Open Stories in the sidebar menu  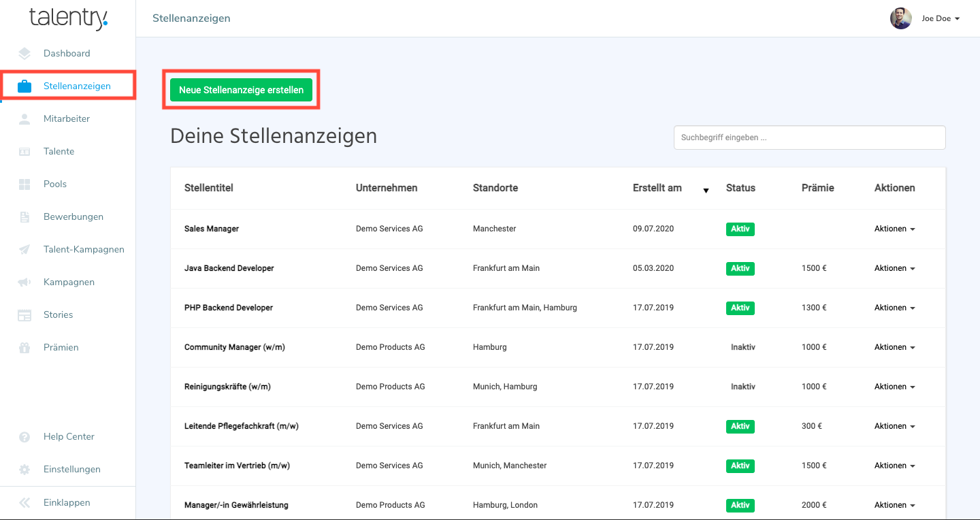(58, 314)
